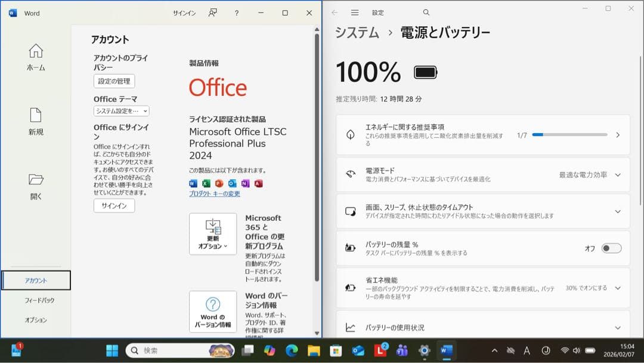Click the Word のバージョン情報 icon
Screen dimensions: 644x363
tap(213, 311)
